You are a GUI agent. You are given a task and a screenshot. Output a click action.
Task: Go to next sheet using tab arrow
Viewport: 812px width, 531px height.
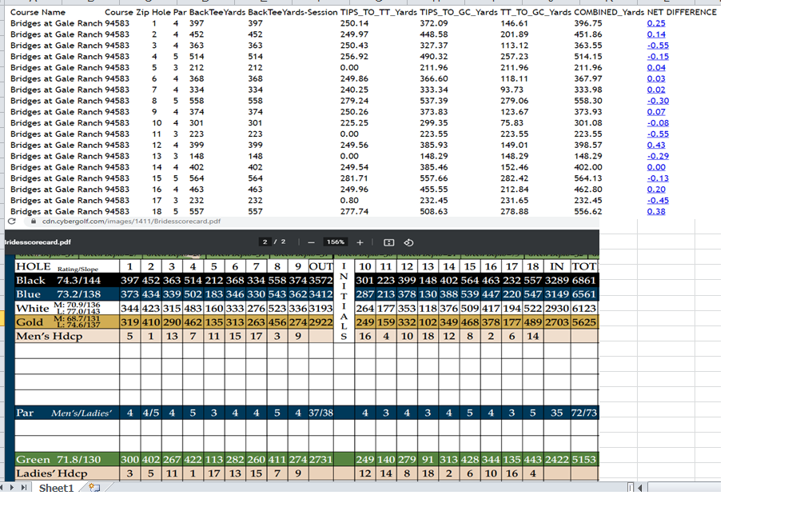click(x=12, y=488)
